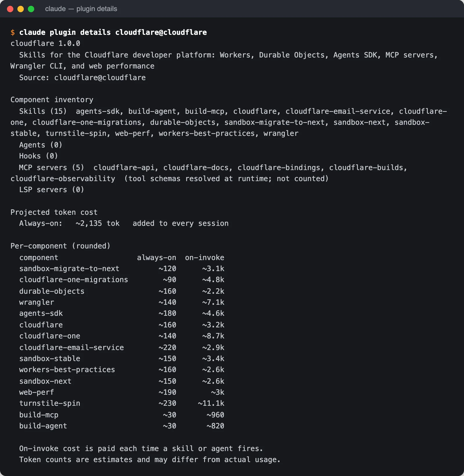Click the 'turnstile-spin' table row name
The width and height of the screenshot is (464, 476).
[x=50, y=403]
